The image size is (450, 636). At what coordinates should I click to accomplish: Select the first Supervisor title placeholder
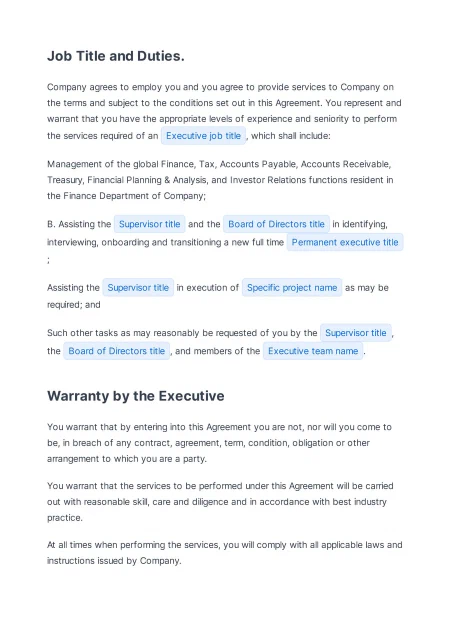tap(149, 224)
